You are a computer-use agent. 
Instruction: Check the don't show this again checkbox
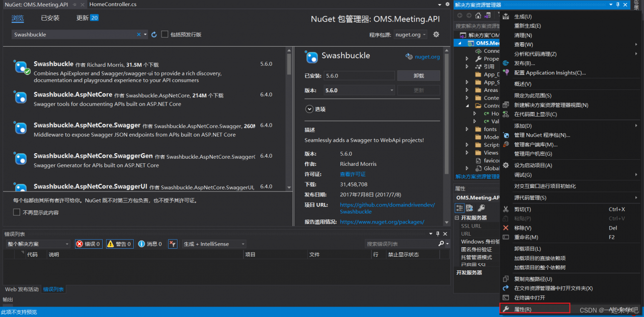(17, 213)
